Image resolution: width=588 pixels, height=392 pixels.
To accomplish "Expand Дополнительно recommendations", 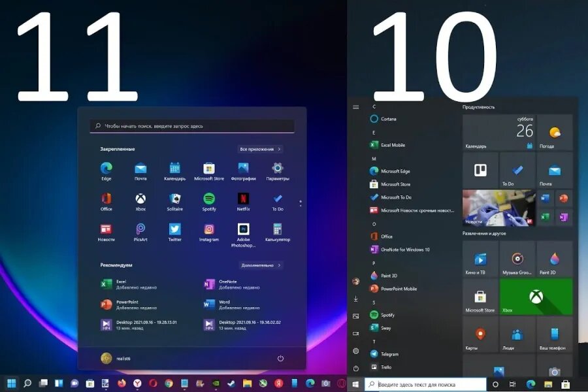I will (261, 265).
